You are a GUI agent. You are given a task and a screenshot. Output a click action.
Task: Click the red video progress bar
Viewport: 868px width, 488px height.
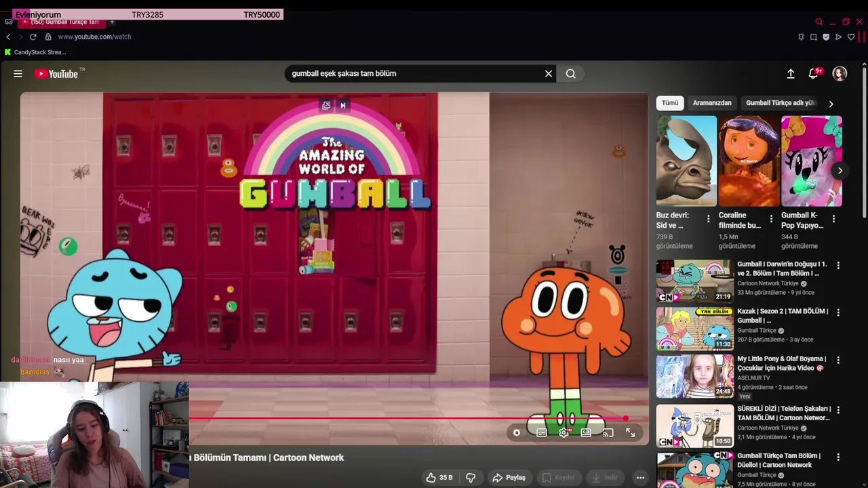[x=407, y=419]
